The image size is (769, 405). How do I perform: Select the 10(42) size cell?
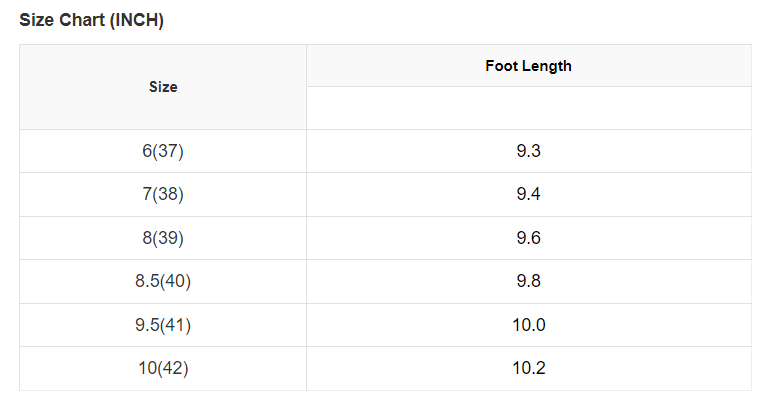tap(163, 368)
